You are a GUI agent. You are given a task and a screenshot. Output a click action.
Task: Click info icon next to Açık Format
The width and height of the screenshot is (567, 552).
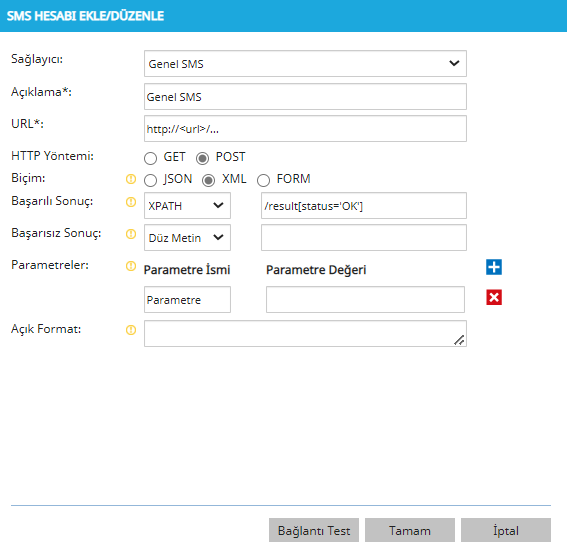click(131, 330)
